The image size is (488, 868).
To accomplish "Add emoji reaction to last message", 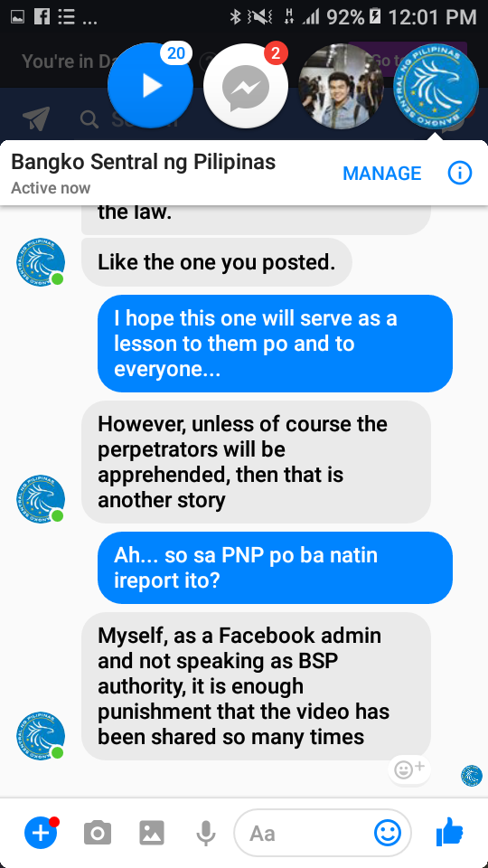I will pos(408,769).
